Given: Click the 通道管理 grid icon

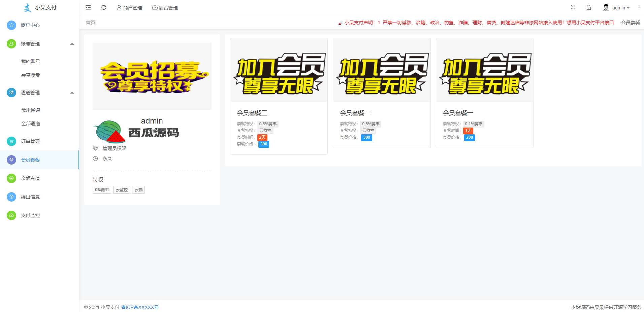Looking at the screenshot, I should (x=11, y=93).
